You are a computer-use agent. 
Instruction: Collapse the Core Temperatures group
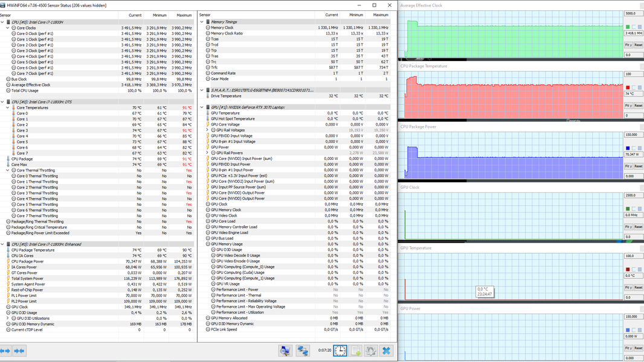(x=8, y=107)
